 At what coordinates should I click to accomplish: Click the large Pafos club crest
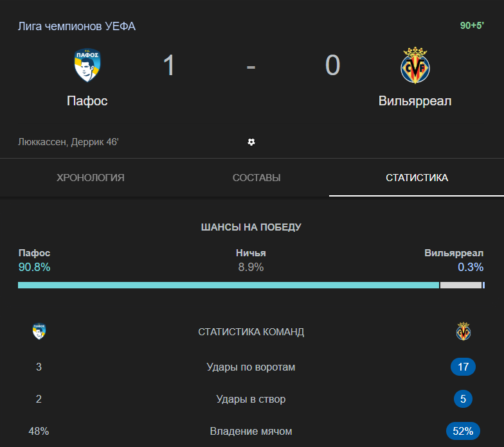pyautogui.click(x=87, y=66)
